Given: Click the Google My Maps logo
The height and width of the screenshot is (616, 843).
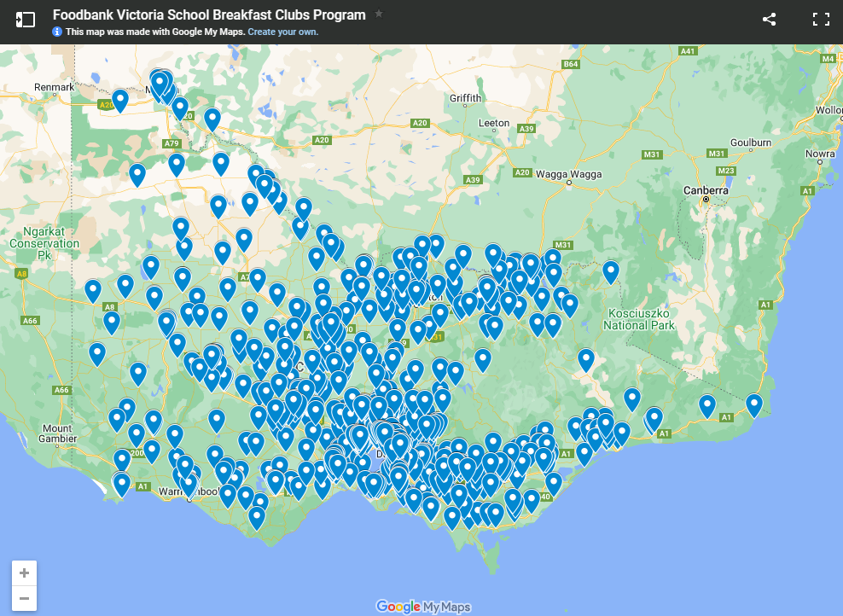Looking at the screenshot, I should [423, 607].
